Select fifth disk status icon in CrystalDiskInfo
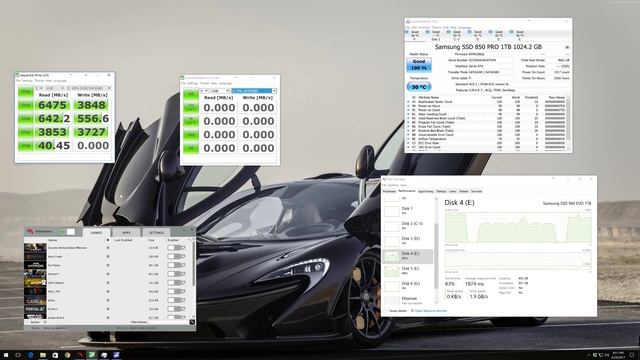The image size is (640, 360). pyautogui.click(x=498, y=35)
